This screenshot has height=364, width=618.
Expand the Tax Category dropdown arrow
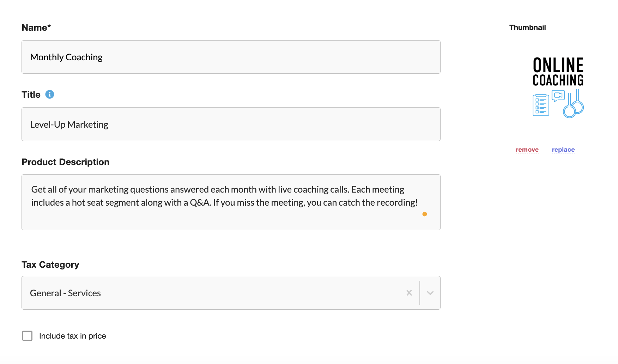click(x=430, y=293)
